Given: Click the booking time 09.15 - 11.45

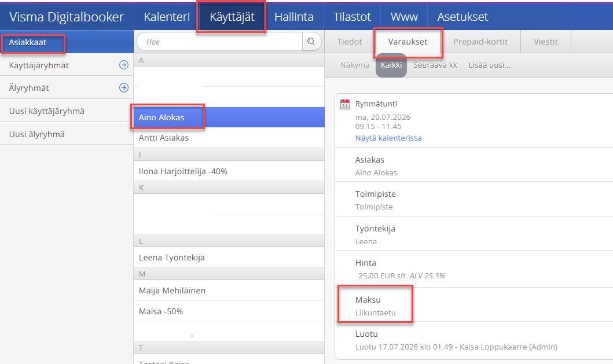Looking at the screenshot, I should [x=378, y=126].
